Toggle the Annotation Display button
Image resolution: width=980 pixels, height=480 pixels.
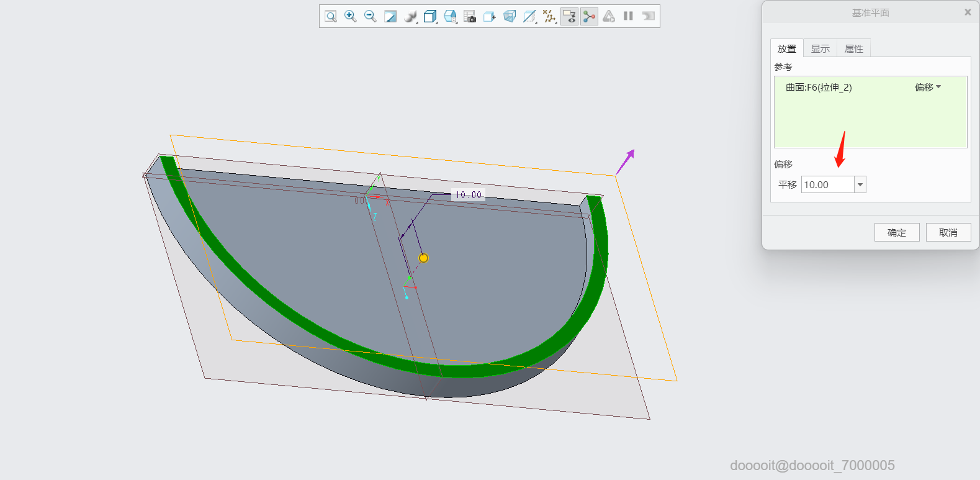(569, 16)
